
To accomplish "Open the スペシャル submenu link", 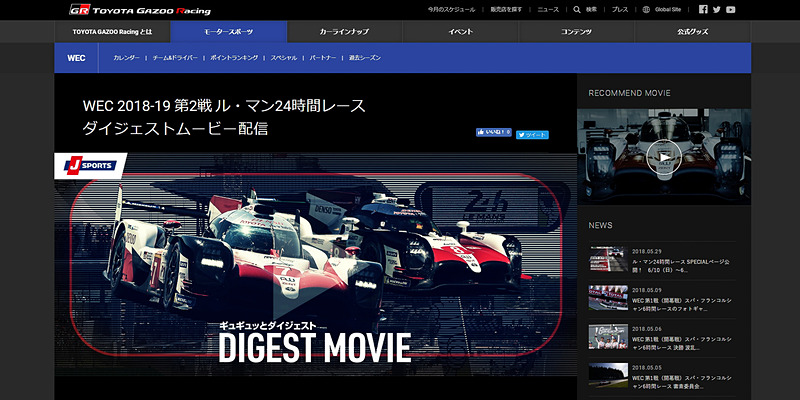I will pos(284,58).
